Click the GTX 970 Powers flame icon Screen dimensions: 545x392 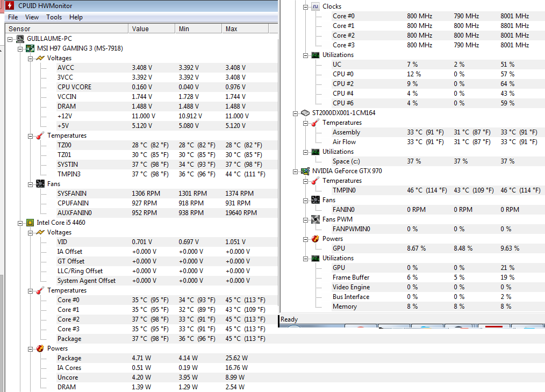[x=315, y=239]
